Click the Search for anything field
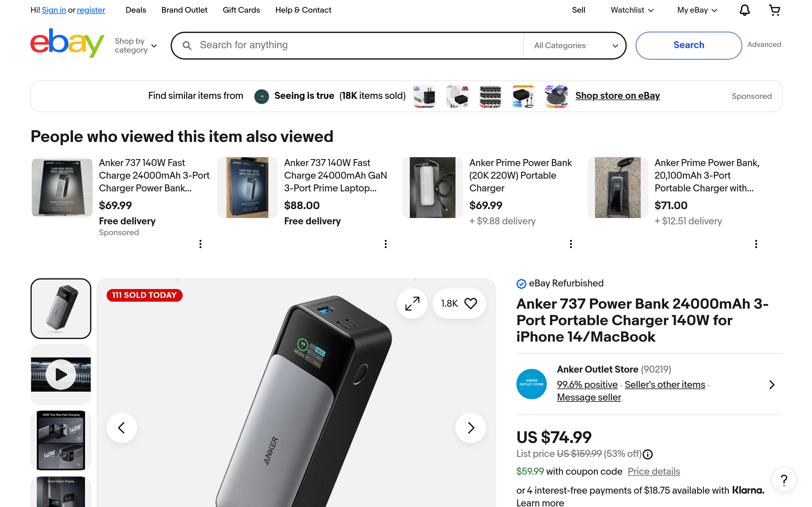The width and height of the screenshot is (812, 507). click(359, 45)
